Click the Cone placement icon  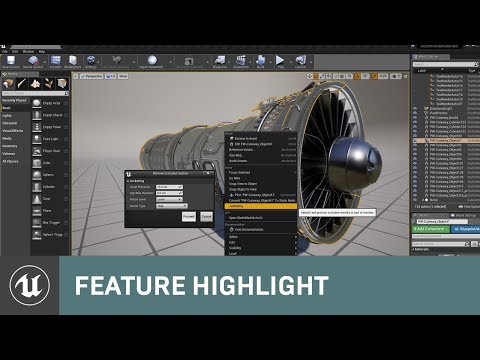pyautogui.click(x=37, y=199)
